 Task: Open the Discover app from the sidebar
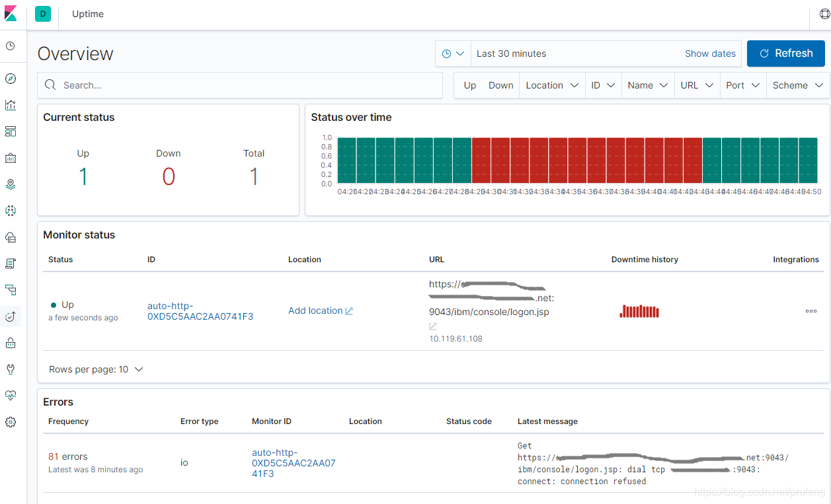(11, 79)
